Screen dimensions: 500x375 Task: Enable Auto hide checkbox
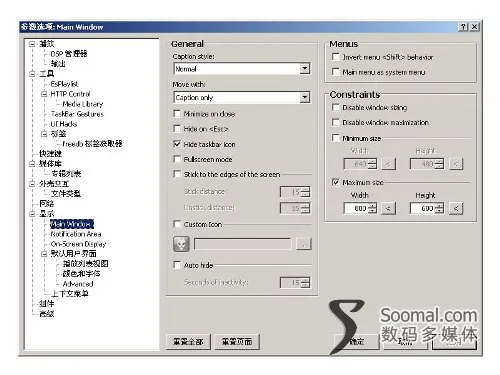coord(177,265)
